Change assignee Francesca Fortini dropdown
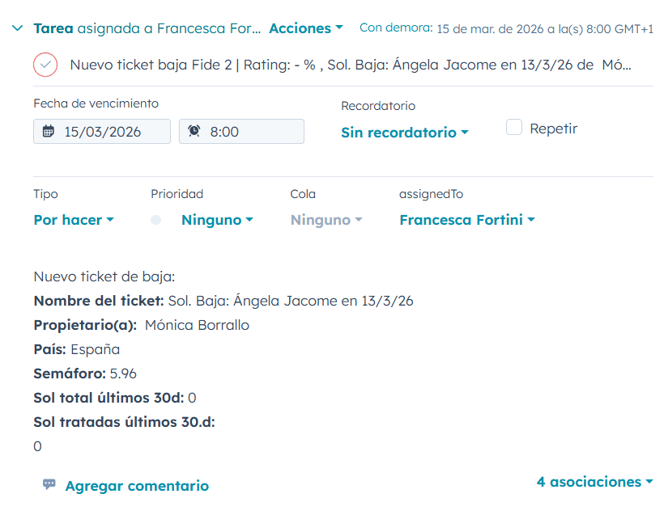This screenshot has height=515, width=668. click(x=466, y=220)
